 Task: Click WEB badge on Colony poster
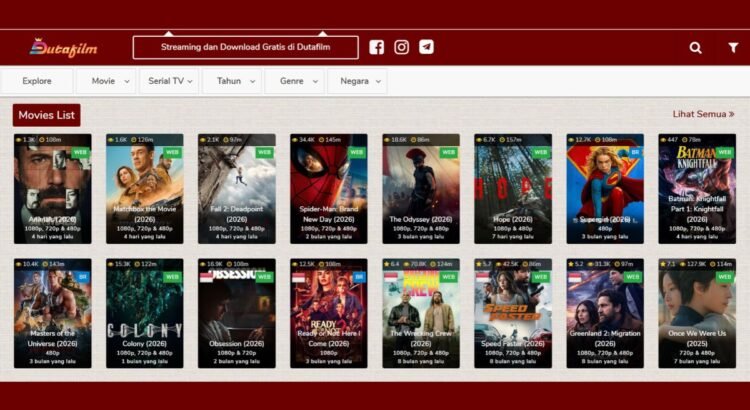point(172,277)
